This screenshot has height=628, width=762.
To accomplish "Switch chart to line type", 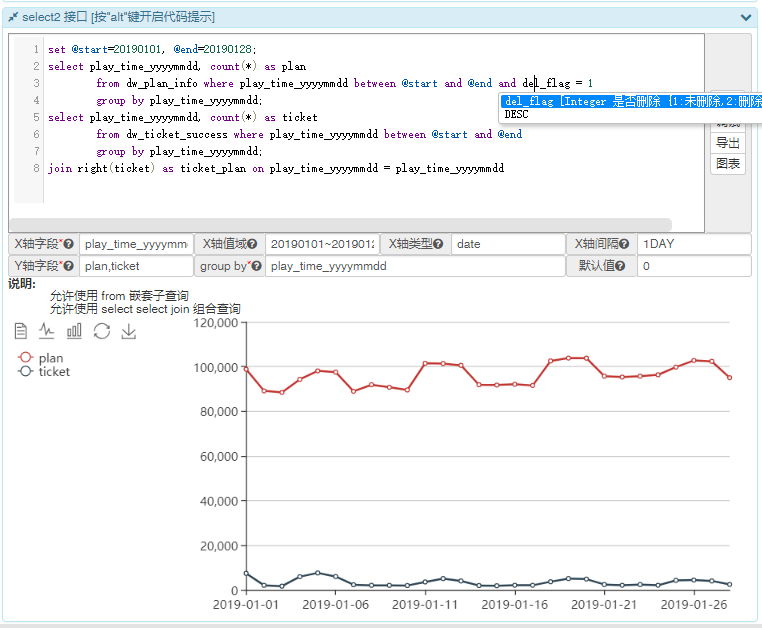I will tap(47, 331).
